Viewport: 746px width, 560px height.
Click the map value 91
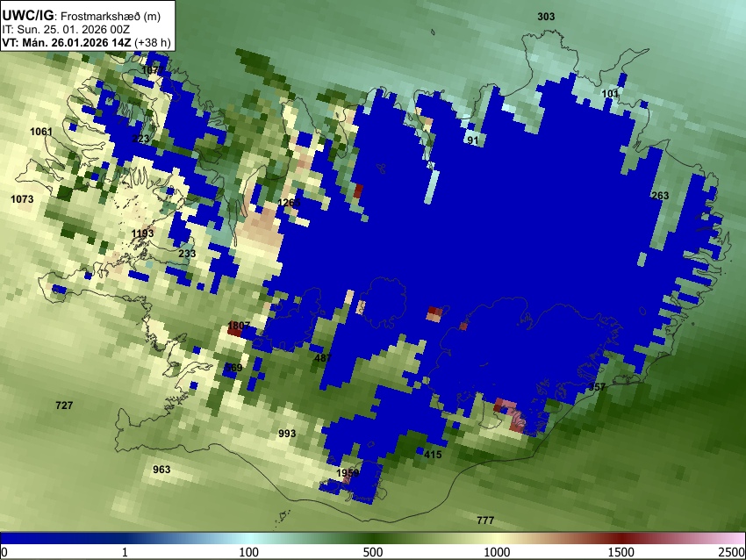pyautogui.click(x=472, y=140)
